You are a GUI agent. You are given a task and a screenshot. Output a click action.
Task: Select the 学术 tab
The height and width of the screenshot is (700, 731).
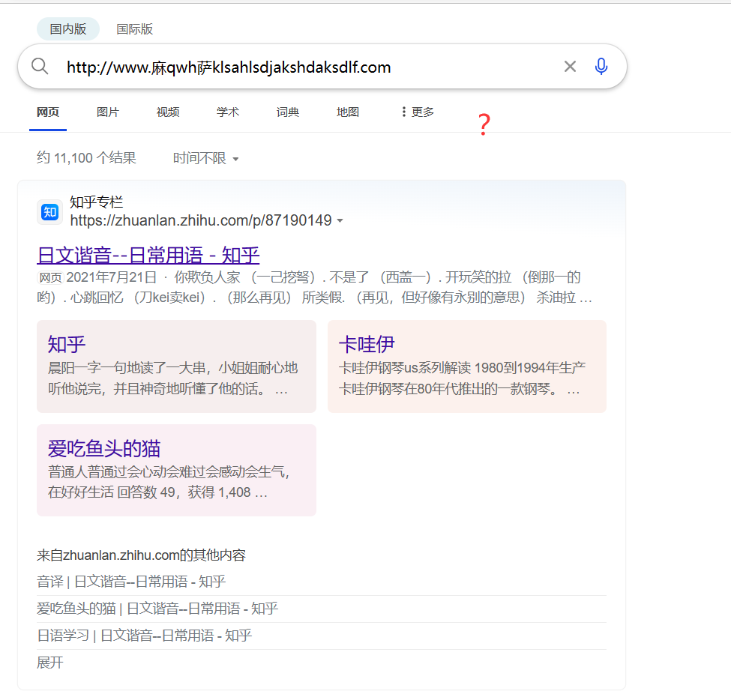[x=227, y=112]
